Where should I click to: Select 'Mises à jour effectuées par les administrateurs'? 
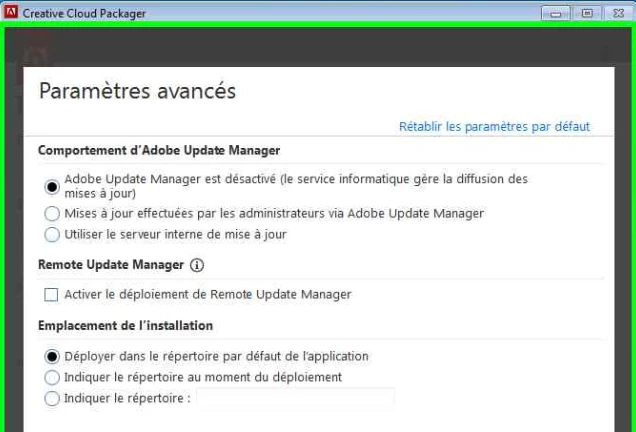(x=52, y=213)
